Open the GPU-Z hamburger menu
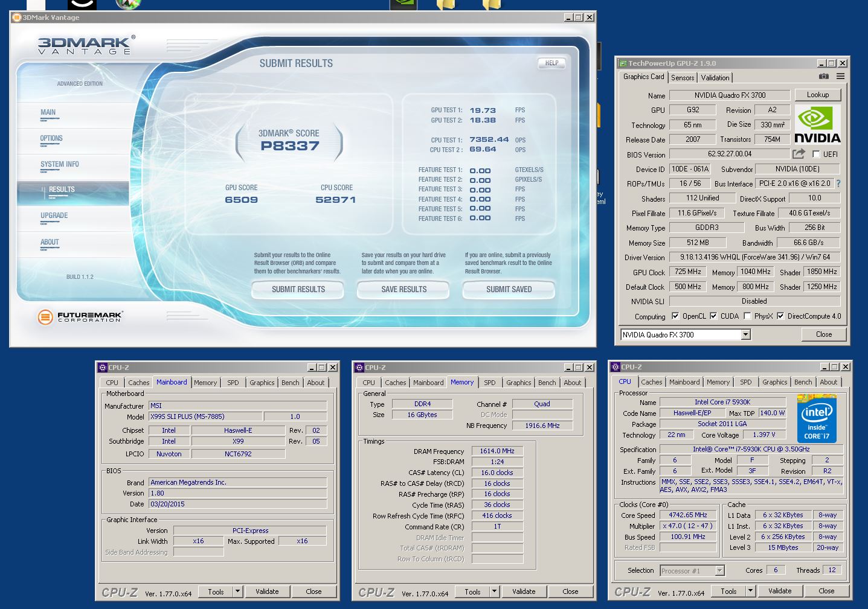This screenshot has height=609, width=868. click(840, 77)
